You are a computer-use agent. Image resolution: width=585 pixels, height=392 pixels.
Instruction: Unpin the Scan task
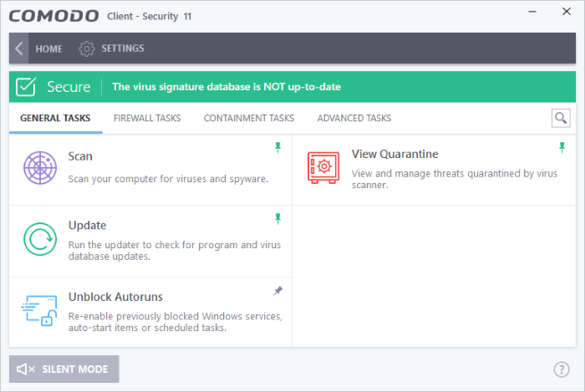point(277,148)
